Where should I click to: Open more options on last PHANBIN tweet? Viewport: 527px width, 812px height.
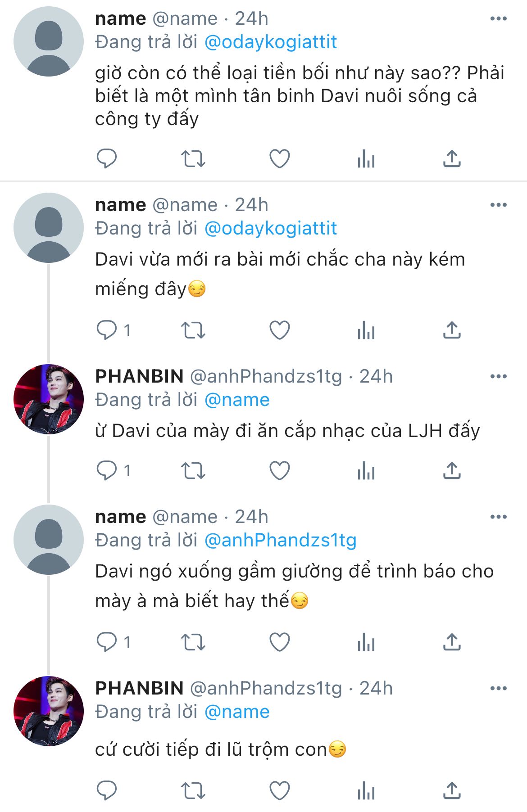(498, 689)
